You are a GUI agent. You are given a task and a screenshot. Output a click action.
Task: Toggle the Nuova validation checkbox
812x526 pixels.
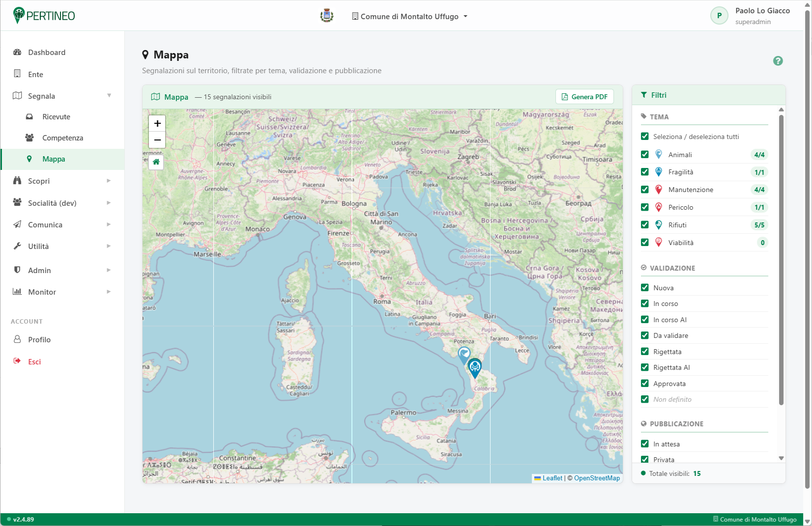pyautogui.click(x=645, y=288)
